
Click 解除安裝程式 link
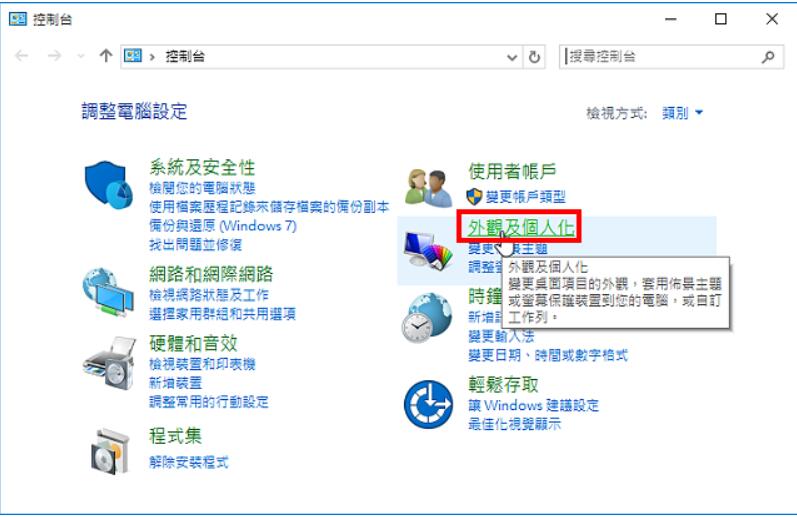click(x=189, y=462)
